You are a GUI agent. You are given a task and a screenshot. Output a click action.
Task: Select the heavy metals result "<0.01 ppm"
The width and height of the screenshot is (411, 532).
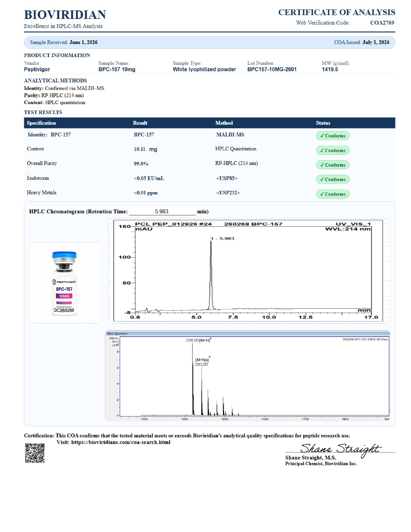coord(146,193)
